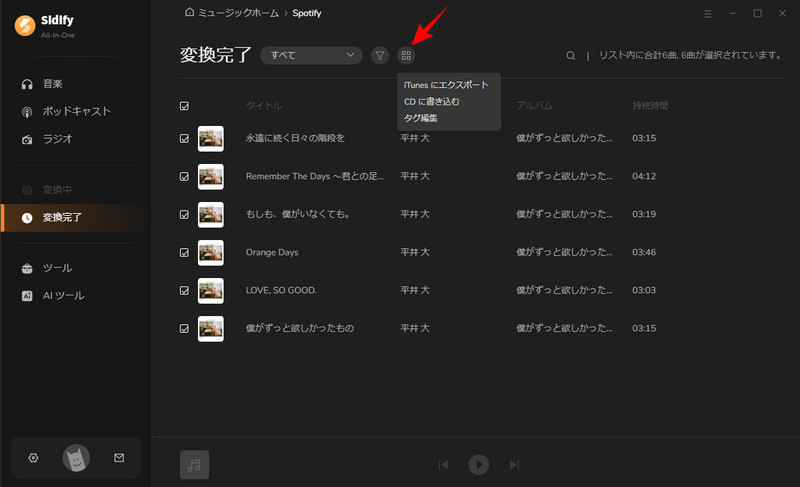Select the 変換完了 sidebar tab

[x=71, y=218]
